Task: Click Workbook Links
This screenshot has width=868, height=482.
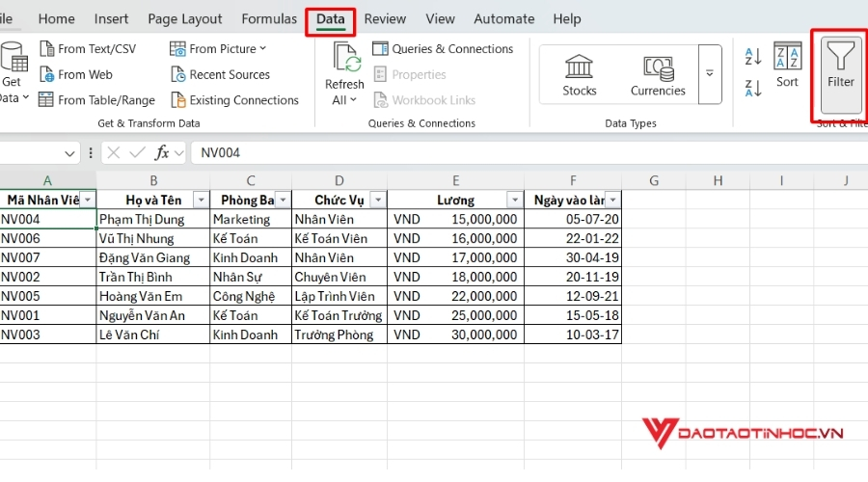Action: 424,100
